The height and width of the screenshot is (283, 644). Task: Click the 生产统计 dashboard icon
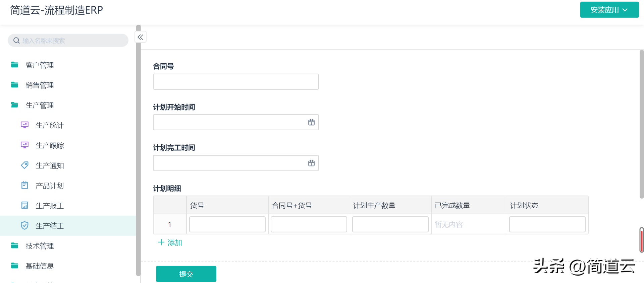point(24,125)
